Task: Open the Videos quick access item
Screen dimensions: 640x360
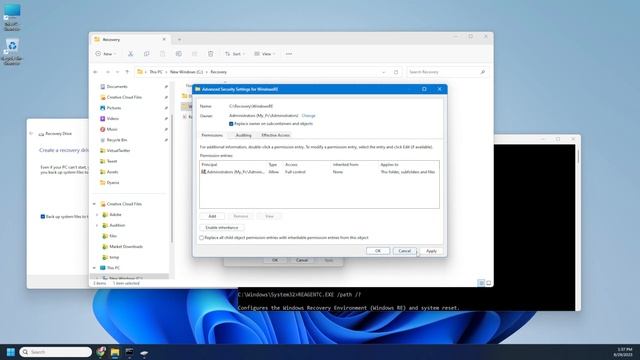Action: 113,118
